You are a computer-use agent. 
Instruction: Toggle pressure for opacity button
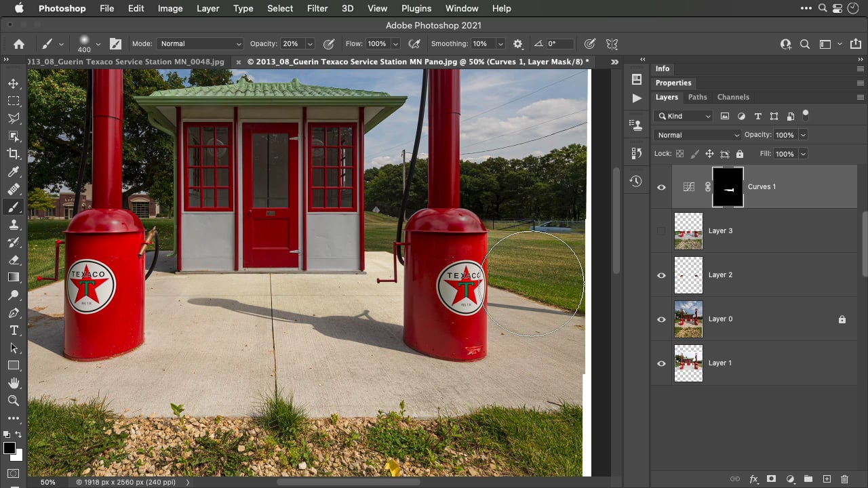pos(329,43)
